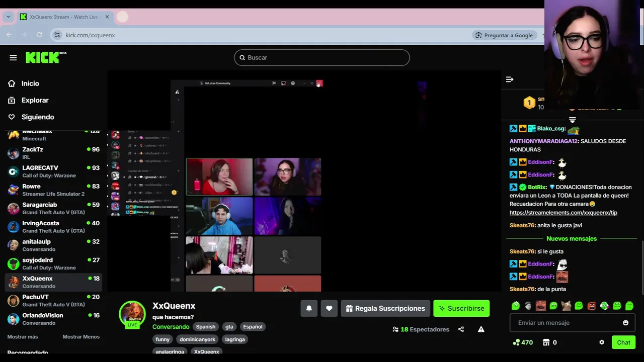Select the XxQueenx Stream browser tab
Viewport: 644px width, 362px height.
(x=64, y=17)
